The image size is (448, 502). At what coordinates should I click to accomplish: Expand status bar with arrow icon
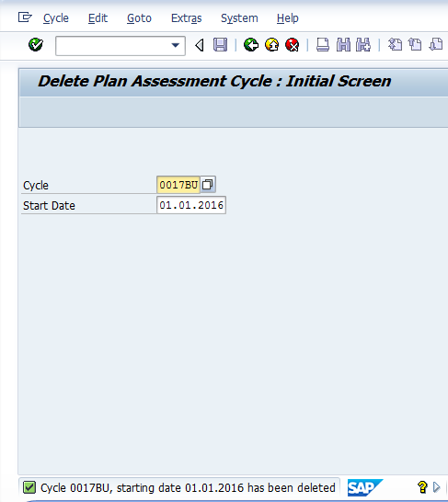(x=436, y=487)
